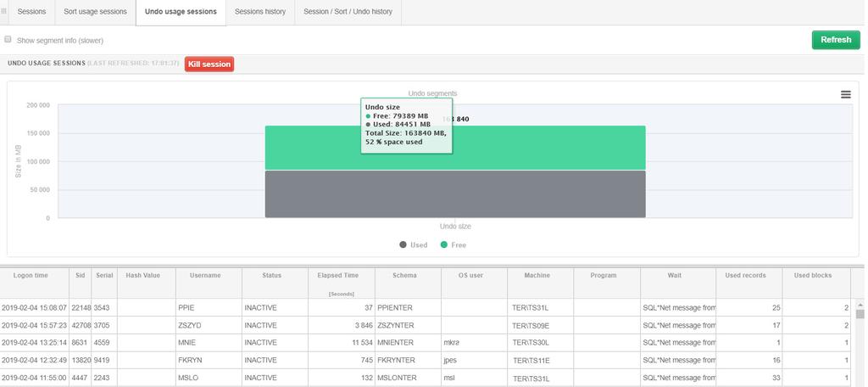868x387 pixels.
Task: Open the Sessions history tab
Action: [260, 12]
